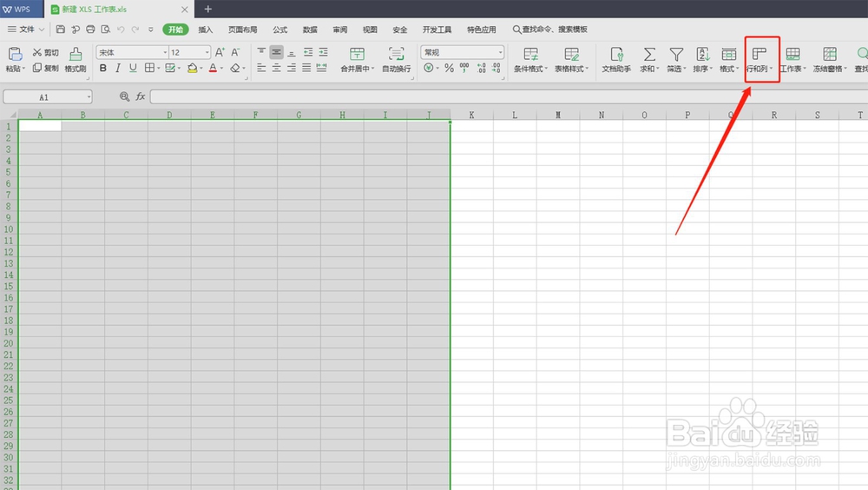Switch to the Review (审阅) tab
Image resolution: width=868 pixels, height=490 pixels.
(x=340, y=30)
